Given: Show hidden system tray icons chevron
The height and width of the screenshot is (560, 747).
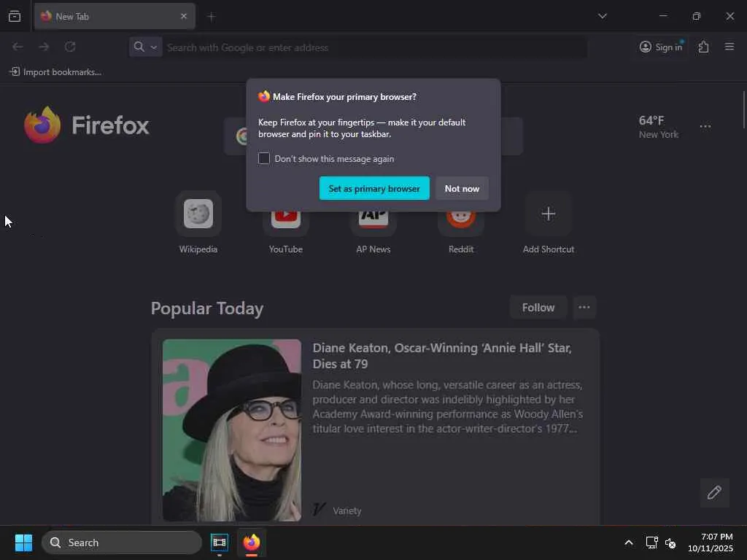Looking at the screenshot, I should tap(629, 542).
